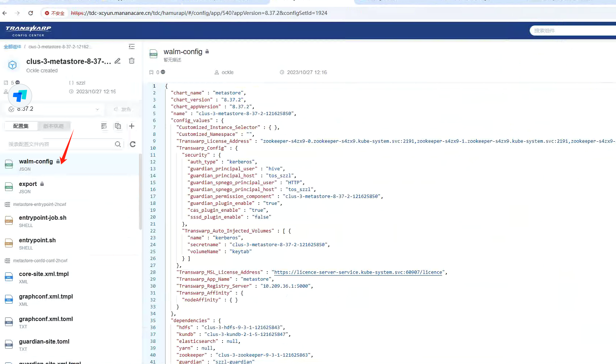Screen dimensions: 616x364
Task: Click the edit pencil icon beside component name
Action: (x=117, y=61)
